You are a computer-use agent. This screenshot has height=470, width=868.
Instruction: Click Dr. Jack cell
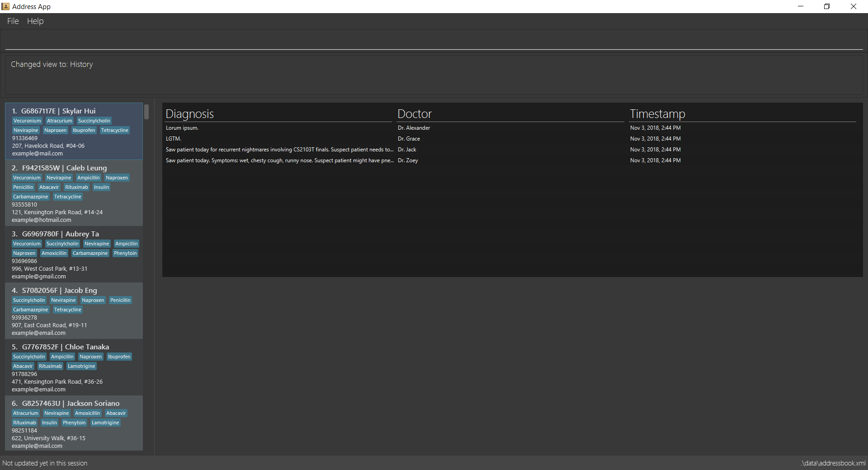pyautogui.click(x=407, y=150)
